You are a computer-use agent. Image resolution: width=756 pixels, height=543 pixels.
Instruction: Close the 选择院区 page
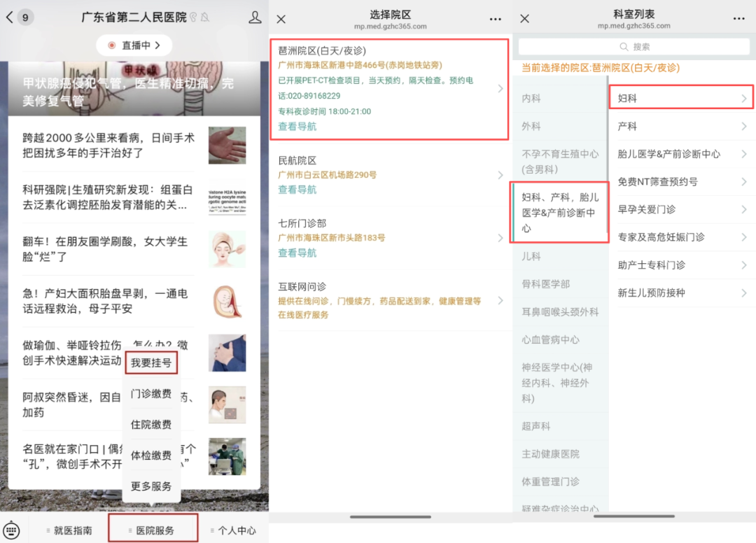click(x=281, y=19)
